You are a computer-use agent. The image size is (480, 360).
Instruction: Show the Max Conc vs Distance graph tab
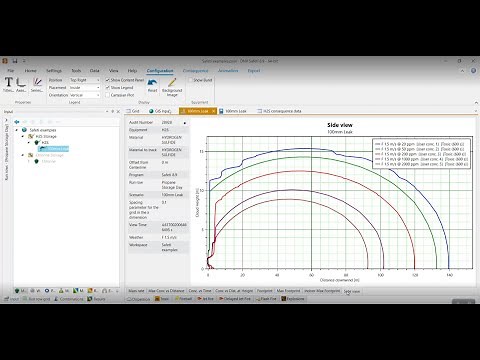pyautogui.click(x=166, y=291)
